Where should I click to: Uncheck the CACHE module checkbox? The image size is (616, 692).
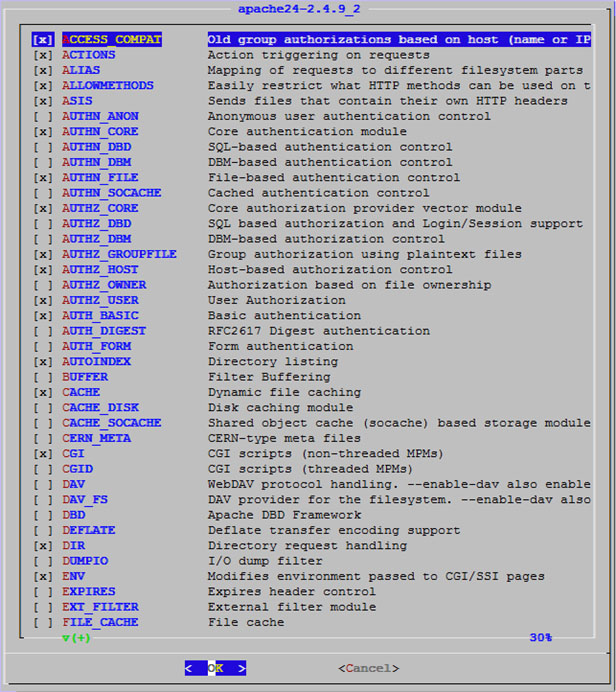coord(43,392)
